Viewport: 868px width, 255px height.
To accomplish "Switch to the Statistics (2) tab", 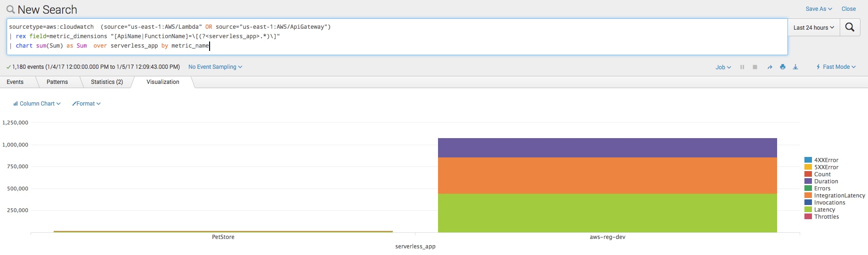I will 107,82.
